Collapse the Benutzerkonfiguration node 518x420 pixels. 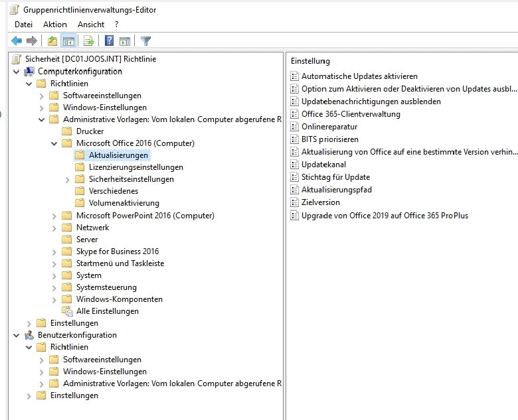(17, 335)
